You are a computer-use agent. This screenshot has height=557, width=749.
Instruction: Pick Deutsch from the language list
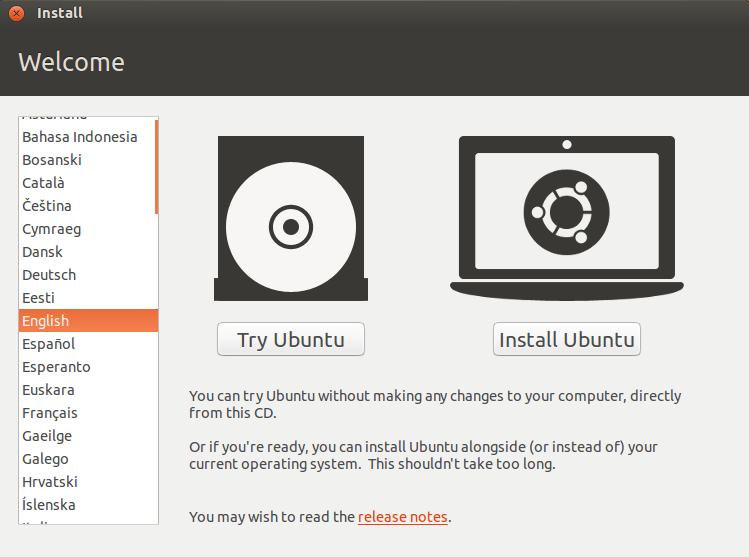88,275
